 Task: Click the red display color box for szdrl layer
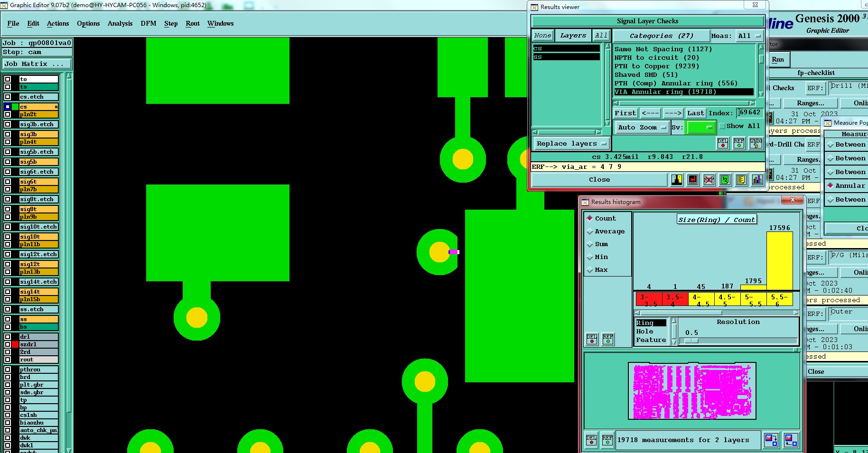[x=15, y=344]
